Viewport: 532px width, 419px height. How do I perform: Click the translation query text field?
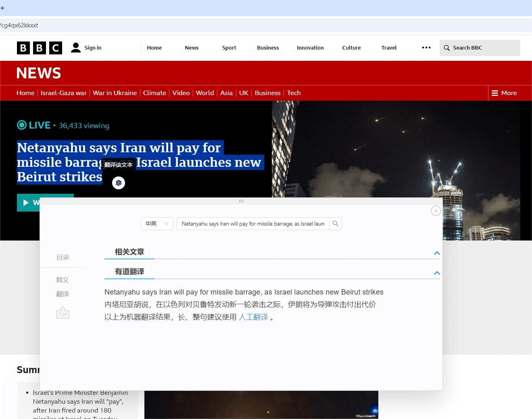pos(253,224)
